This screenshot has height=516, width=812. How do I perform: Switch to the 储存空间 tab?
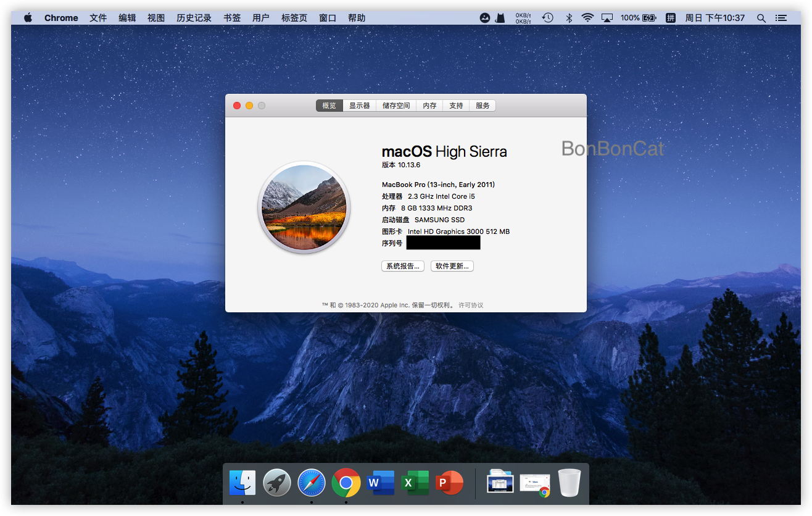(396, 106)
